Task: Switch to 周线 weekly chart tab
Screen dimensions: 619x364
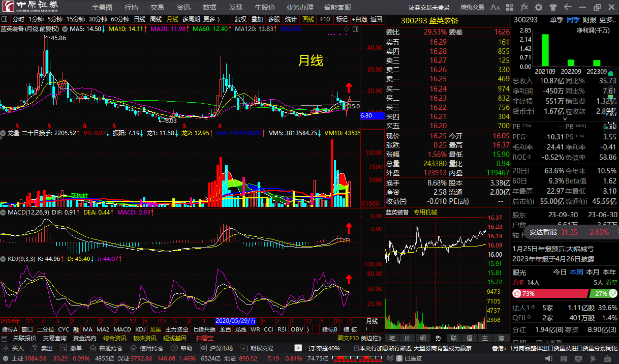Action: point(156,19)
